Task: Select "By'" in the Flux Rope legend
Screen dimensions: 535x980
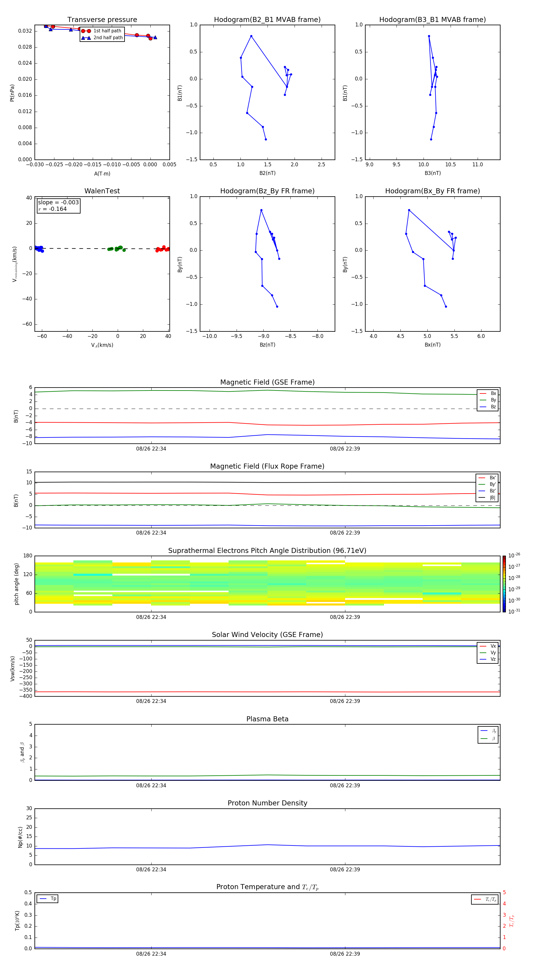Action: tap(487, 484)
